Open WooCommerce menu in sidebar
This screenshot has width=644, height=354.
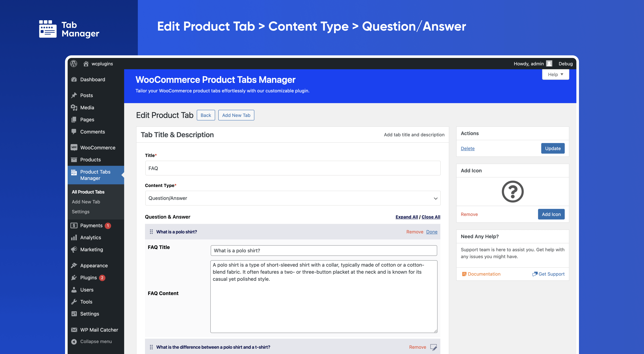click(x=98, y=148)
